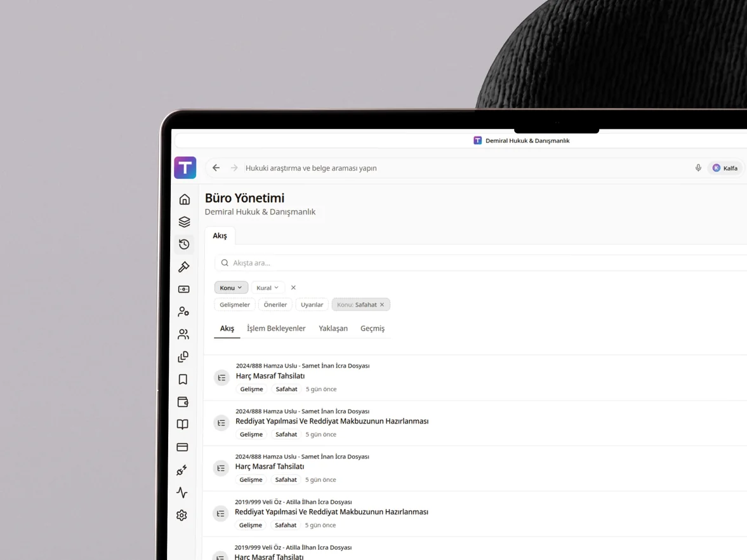
Task: Open the wallet icon in sidebar
Action: pyautogui.click(x=183, y=402)
